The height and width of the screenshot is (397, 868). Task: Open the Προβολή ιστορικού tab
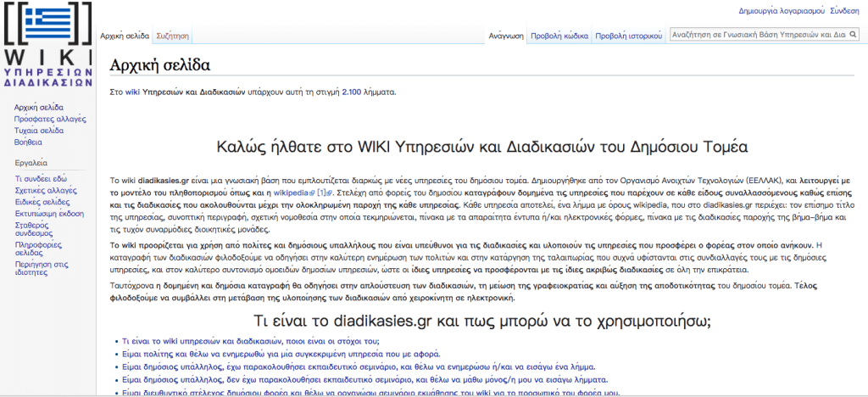[x=627, y=36]
